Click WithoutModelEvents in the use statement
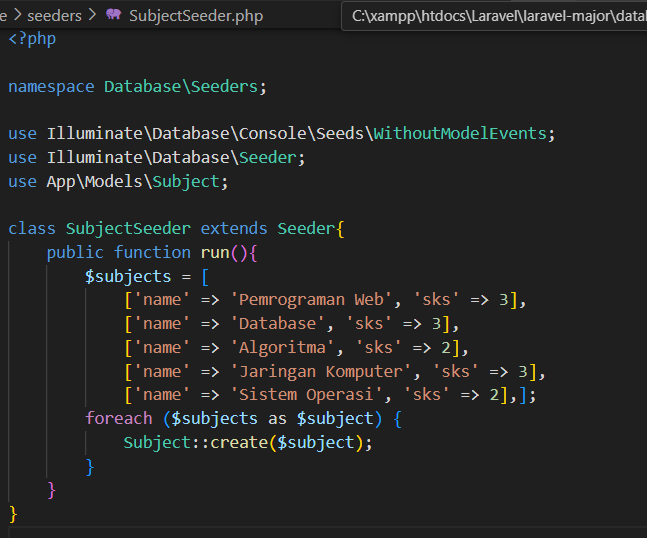 pyautogui.click(x=460, y=133)
